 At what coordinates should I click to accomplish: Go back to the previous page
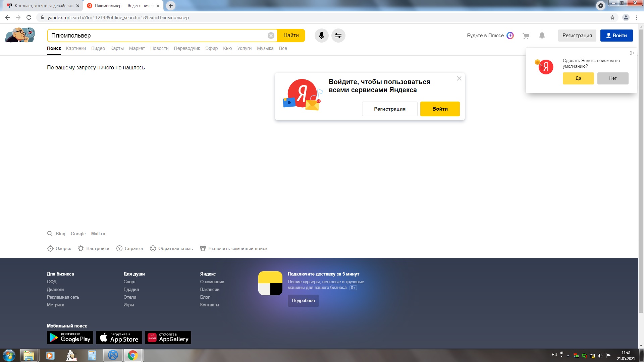click(7, 17)
